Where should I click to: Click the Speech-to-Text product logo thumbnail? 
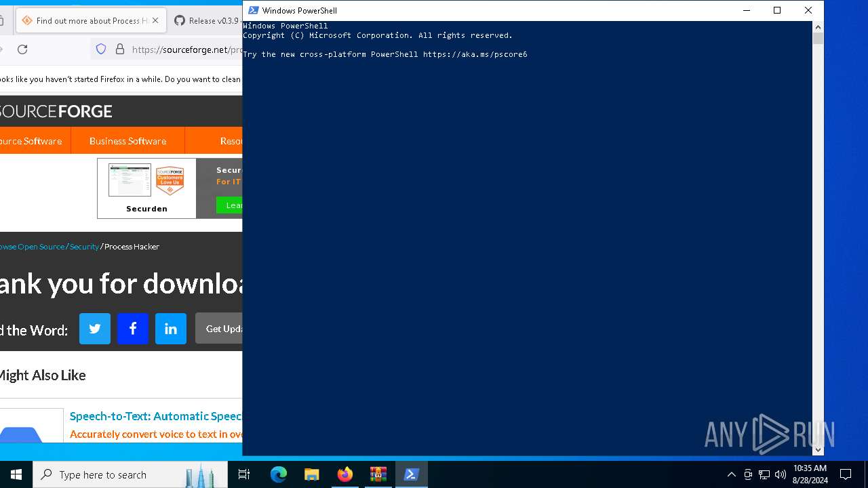[31, 426]
